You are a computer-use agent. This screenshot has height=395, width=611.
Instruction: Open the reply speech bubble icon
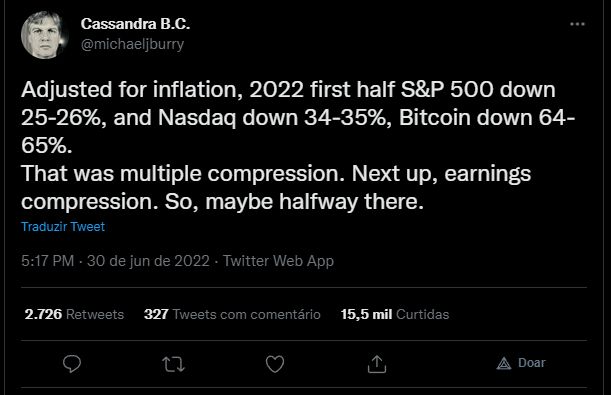click(72, 364)
